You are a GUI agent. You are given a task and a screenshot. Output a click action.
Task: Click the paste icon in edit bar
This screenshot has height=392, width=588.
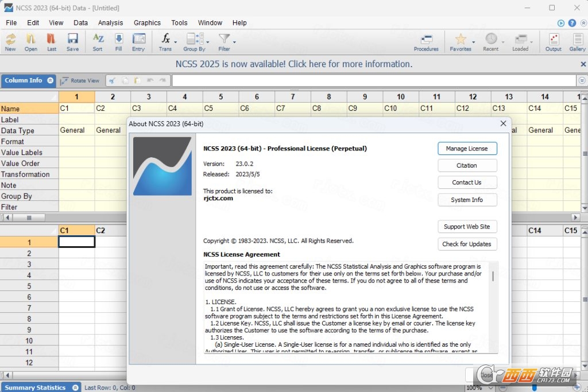pyautogui.click(x=137, y=80)
